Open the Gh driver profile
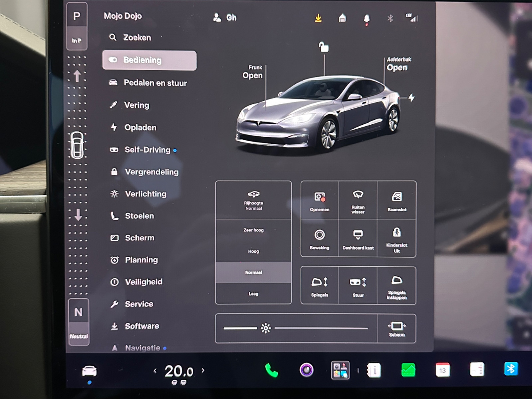 (x=225, y=18)
